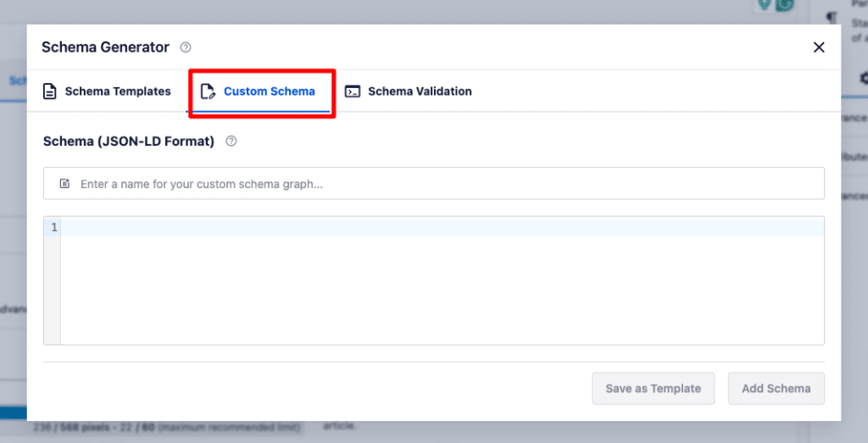Close the Schema Generator dialog

pos(819,47)
